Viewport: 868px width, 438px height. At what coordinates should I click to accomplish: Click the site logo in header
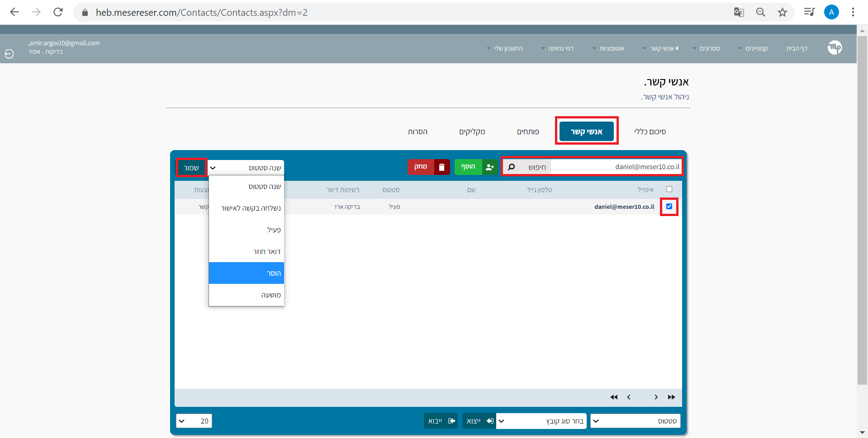tap(835, 47)
